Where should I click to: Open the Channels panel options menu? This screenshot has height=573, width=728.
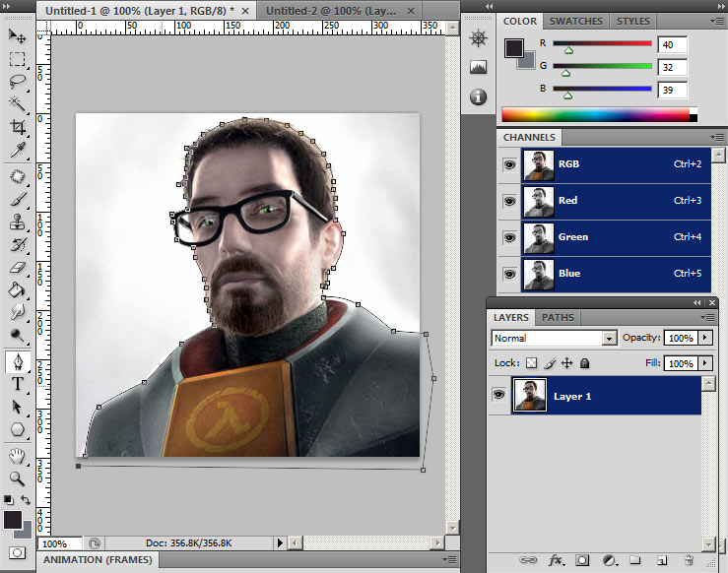tap(717, 137)
